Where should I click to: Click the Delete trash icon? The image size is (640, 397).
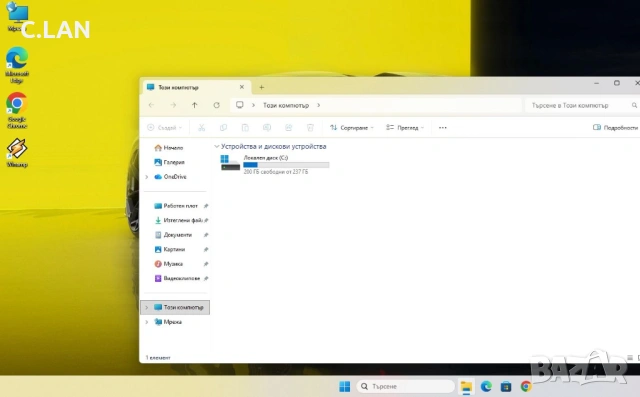tap(310, 128)
